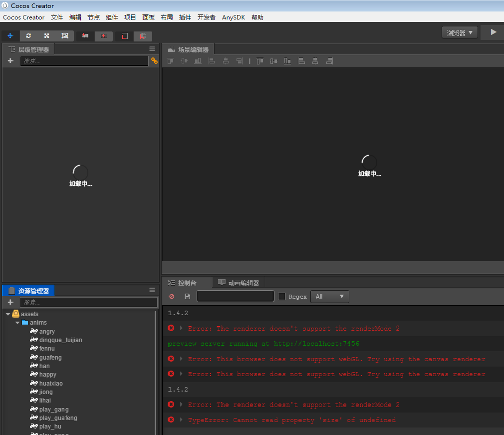Click the play preview button
This screenshot has height=435, width=504.
493,32
